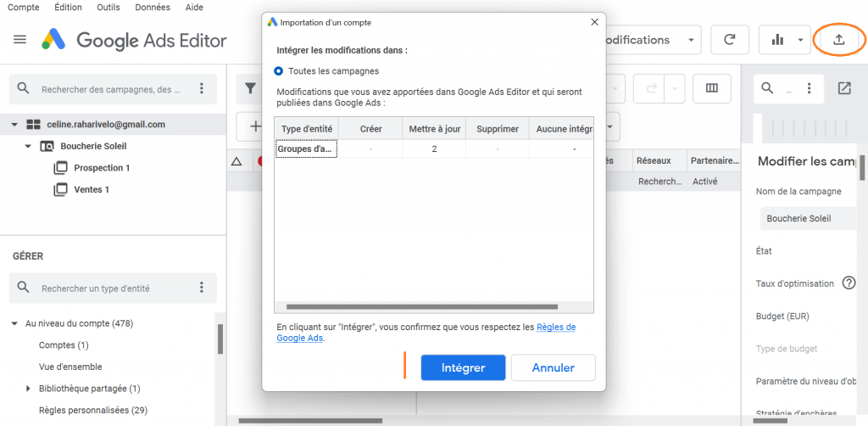Click the redo arrow button

pyautogui.click(x=651, y=88)
